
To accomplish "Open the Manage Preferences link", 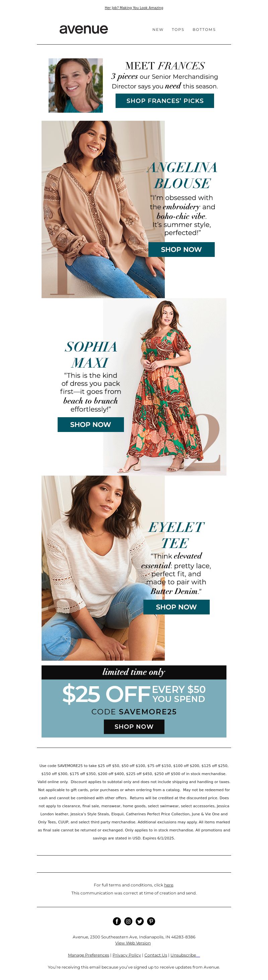I will click(x=88, y=955).
